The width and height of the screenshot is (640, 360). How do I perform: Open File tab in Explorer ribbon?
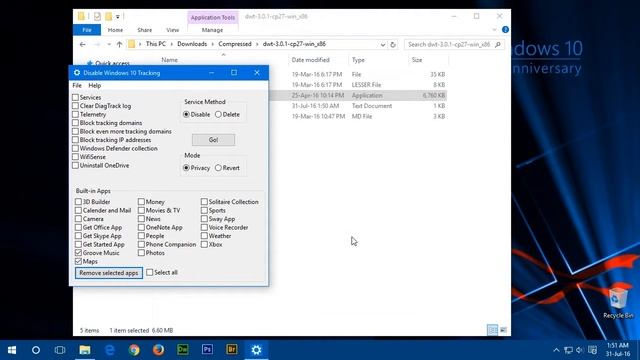tap(87, 30)
